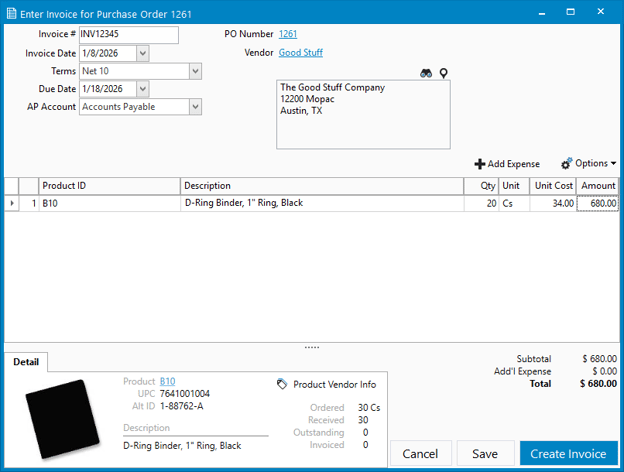Expand the Due Date calendar dropdown

coord(142,89)
